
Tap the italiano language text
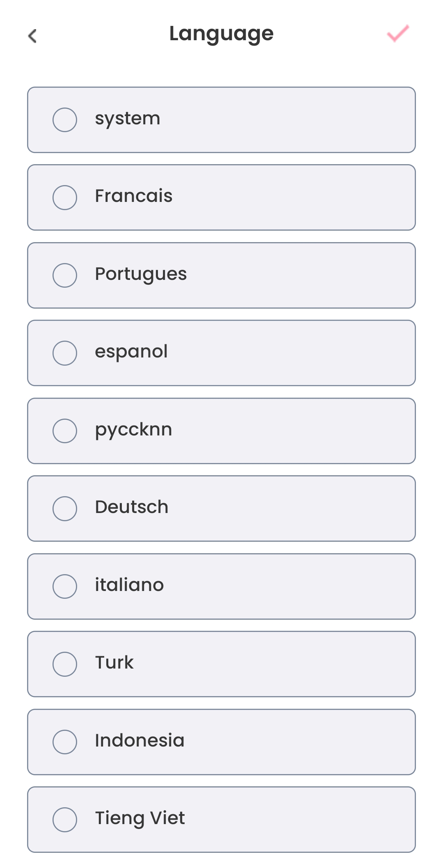pos(129,585)
